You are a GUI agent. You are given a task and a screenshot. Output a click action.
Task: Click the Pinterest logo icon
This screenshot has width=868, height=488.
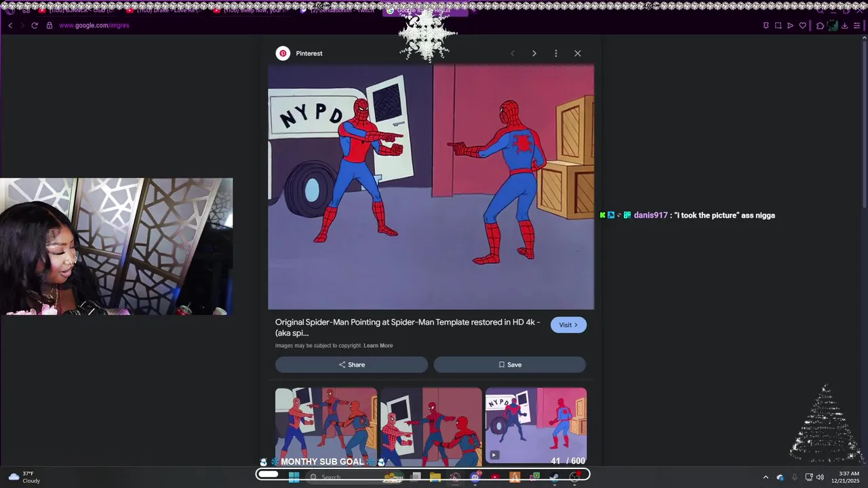click(x=283, y=54)
